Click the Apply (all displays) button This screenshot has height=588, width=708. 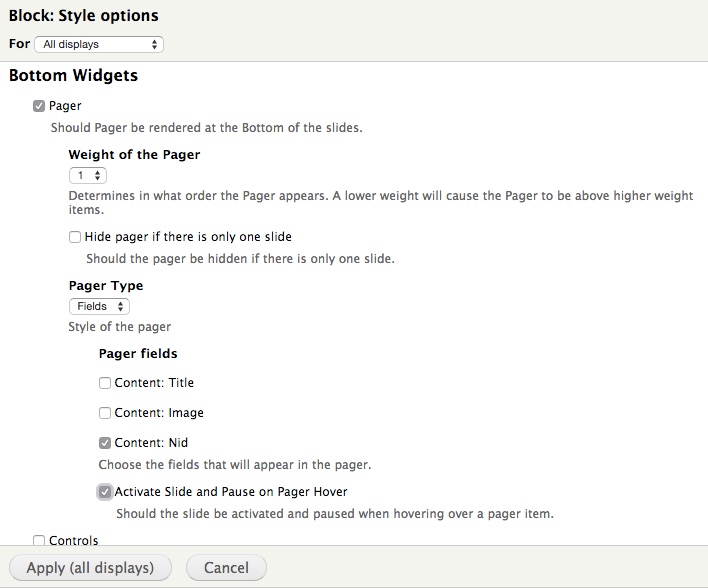coord(90,568)
